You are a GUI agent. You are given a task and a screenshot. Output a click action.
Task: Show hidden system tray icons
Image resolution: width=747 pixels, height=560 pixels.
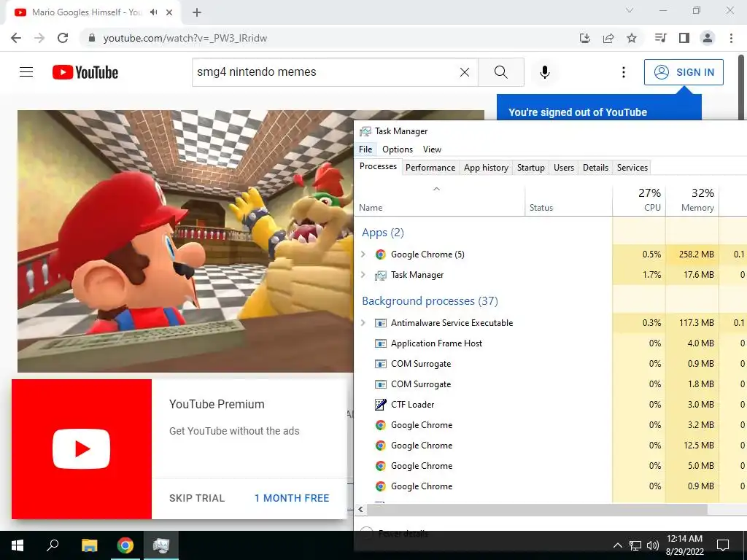click(x=617, y=545)
